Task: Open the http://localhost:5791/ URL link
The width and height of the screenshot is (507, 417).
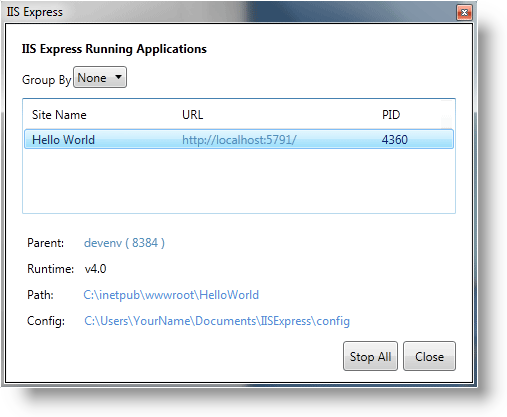Action: pyautogui.click(x=239, y=140)
